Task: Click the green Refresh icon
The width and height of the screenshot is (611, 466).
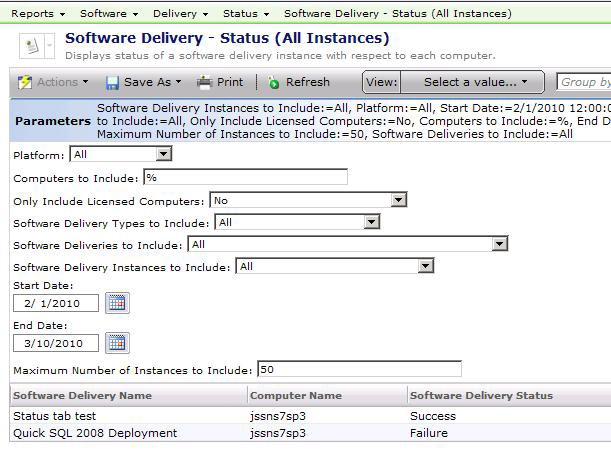Action: (x=274, y=83)
